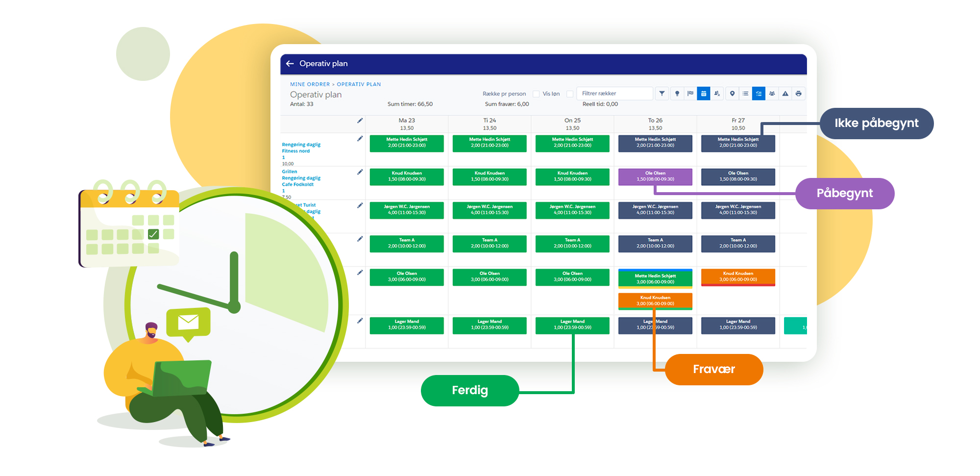Print the plan using the printer icon
This screenshot has width=980, height=476.
coord(799,94)
